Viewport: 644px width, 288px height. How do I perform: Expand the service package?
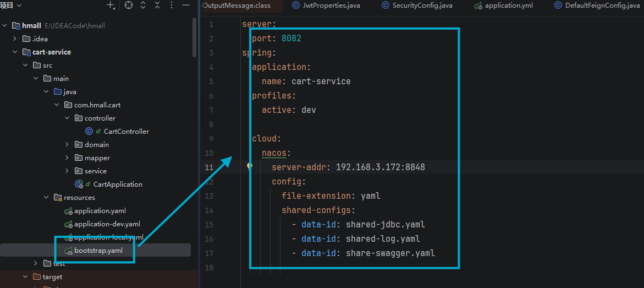pyautogui.click(x=67, y=171)
